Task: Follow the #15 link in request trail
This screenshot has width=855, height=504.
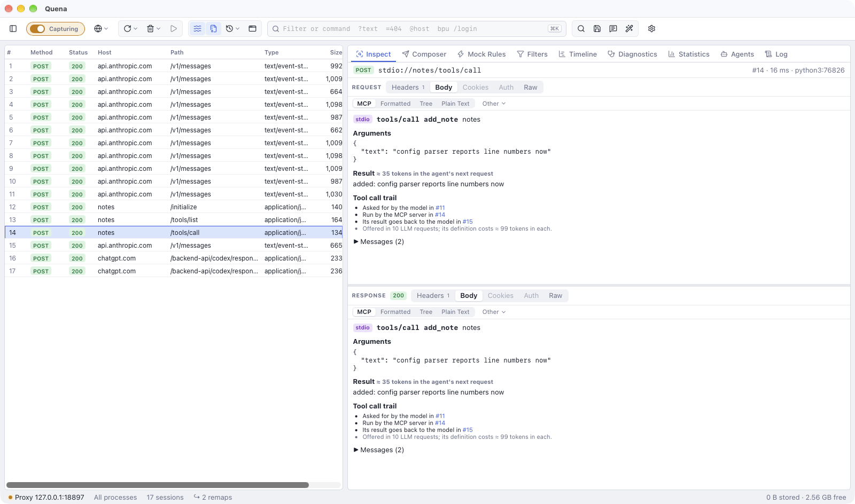Action: click(x=468, y=222)
